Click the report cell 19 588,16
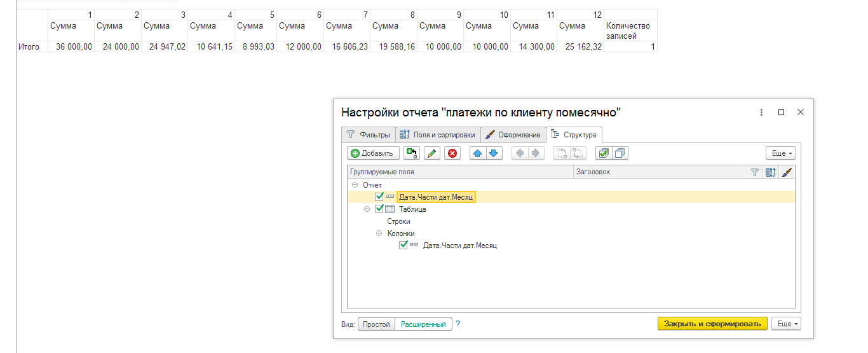 (393, 46)
